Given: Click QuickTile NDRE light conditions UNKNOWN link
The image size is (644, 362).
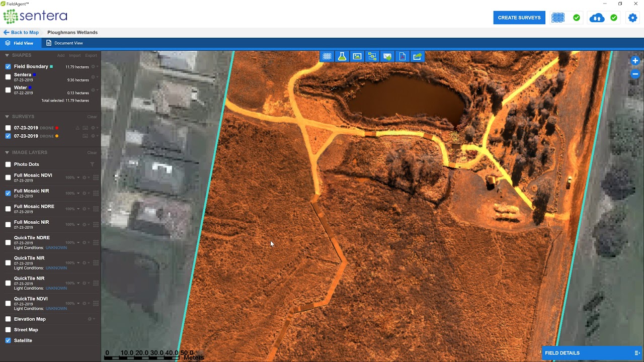Looking at the screenshot, I should click(x=56, y=248).
